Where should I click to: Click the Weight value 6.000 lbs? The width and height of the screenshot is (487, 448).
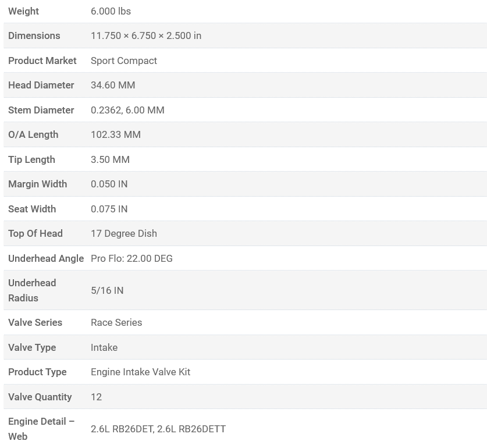point(111,11)
